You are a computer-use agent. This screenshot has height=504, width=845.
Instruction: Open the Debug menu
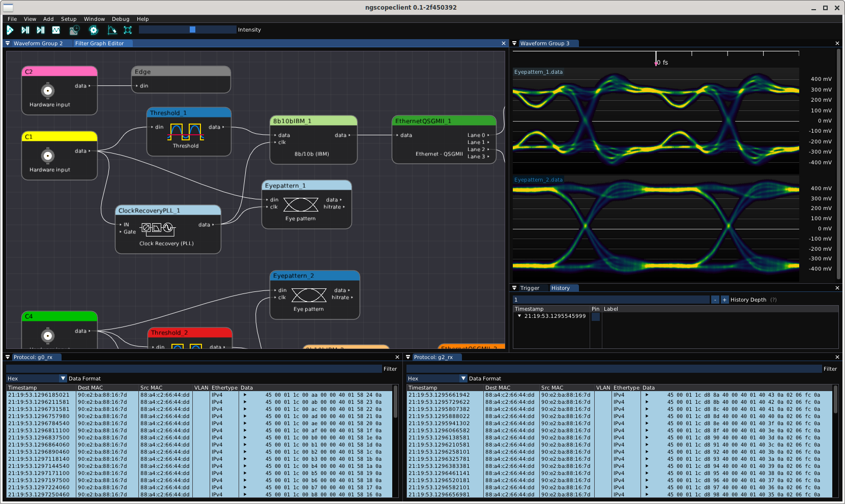tap(121, 19)
